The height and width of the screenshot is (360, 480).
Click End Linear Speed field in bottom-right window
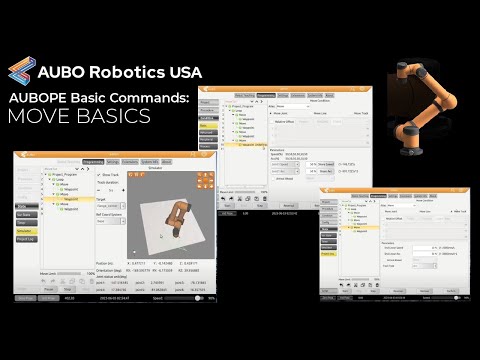pyautogui.click(x=425, y=248)
